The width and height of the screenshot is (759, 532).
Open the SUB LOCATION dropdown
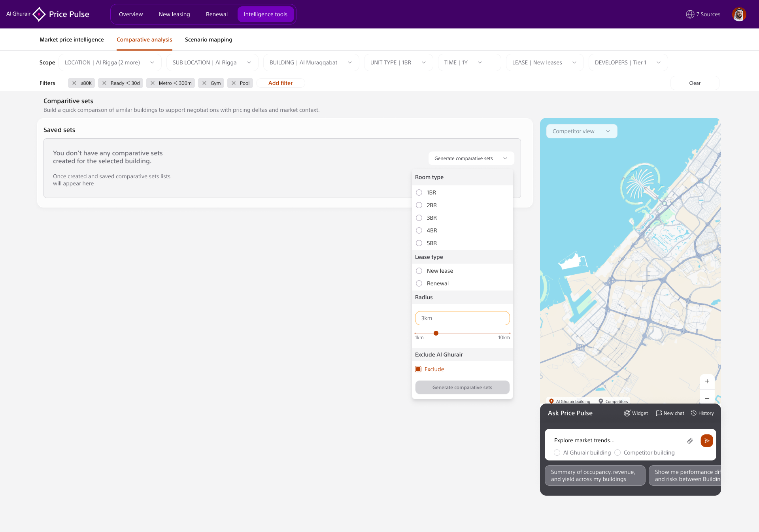[212, 62]
